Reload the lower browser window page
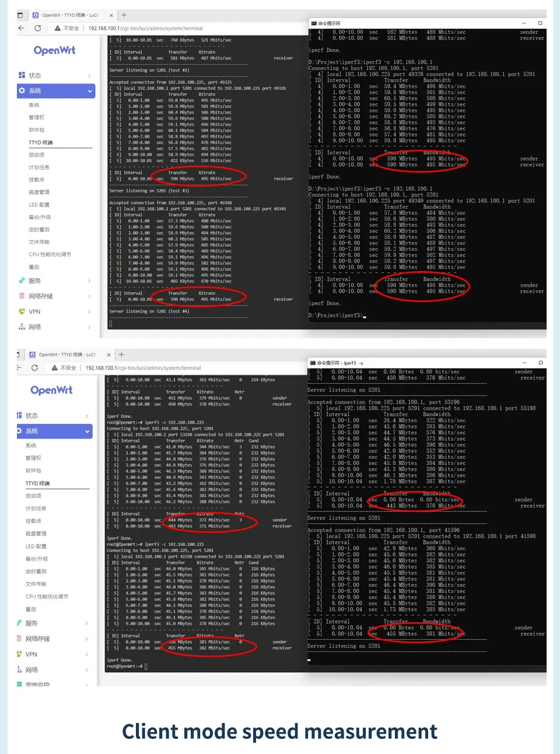The width and height of the screenshot is (560, 754). tap(34, 368)
